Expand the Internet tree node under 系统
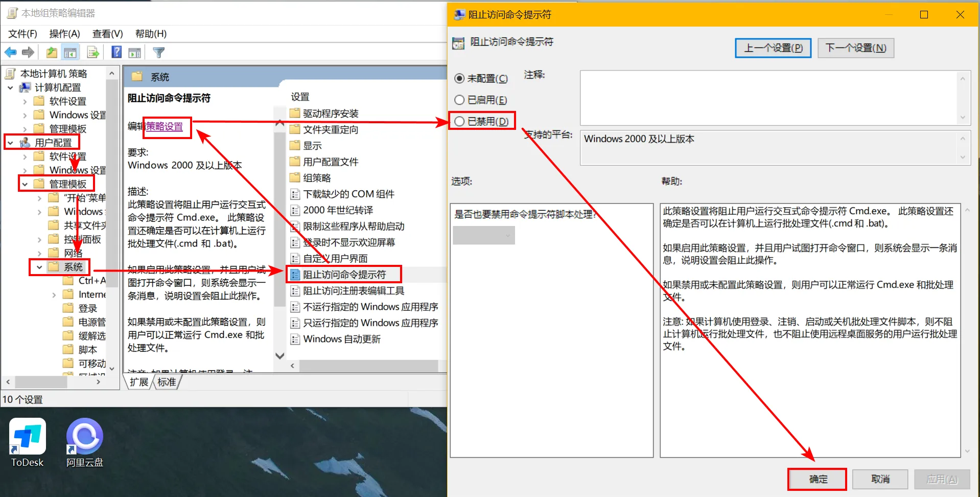This screenshot has width=980, height=497. [54, 295]
